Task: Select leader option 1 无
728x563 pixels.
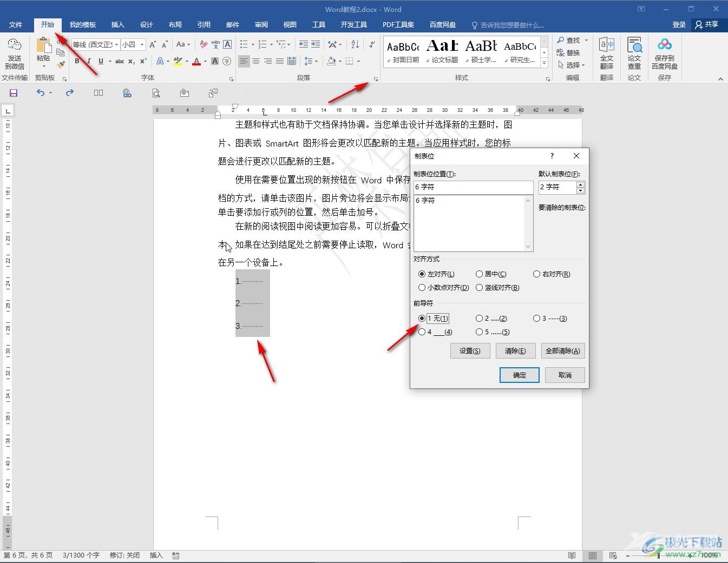Action: click(422, 319)
